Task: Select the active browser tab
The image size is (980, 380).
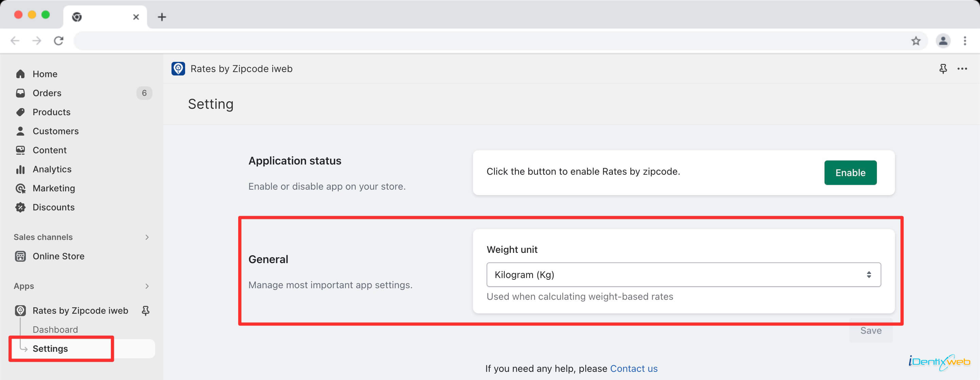Action: click(105, 17)
